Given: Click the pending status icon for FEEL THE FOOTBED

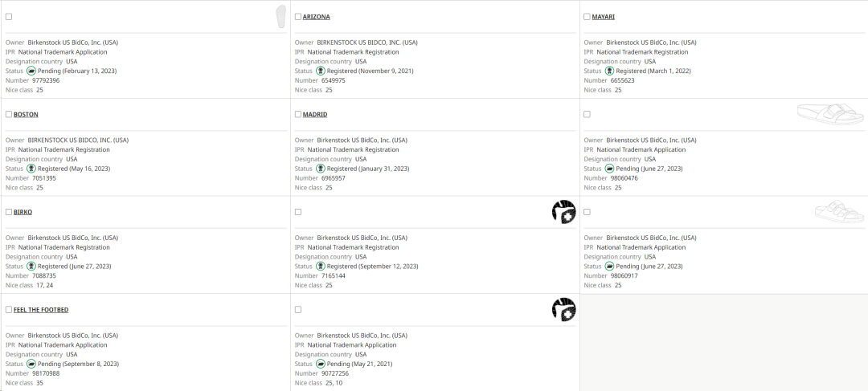Looking at the screenshot, I should click(31, 364).
